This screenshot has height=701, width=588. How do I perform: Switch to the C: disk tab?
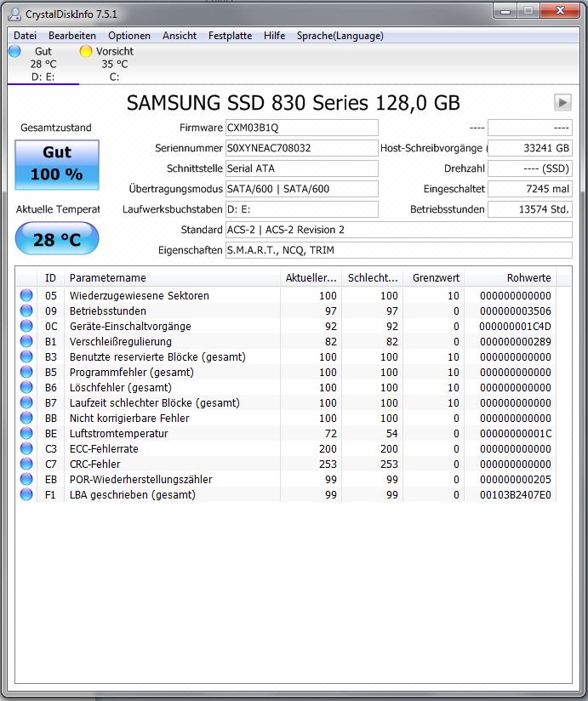[x=115, y=64]
